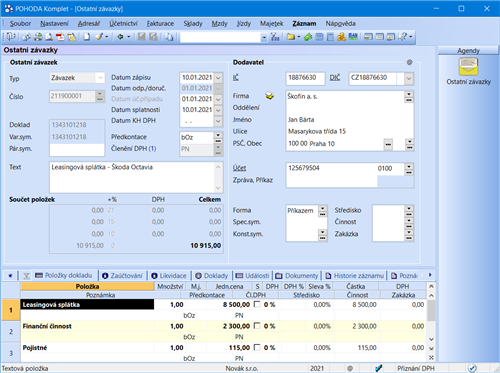
Task: Open Datum KH DPH dropdown
Action: click(x=218, y=121)
